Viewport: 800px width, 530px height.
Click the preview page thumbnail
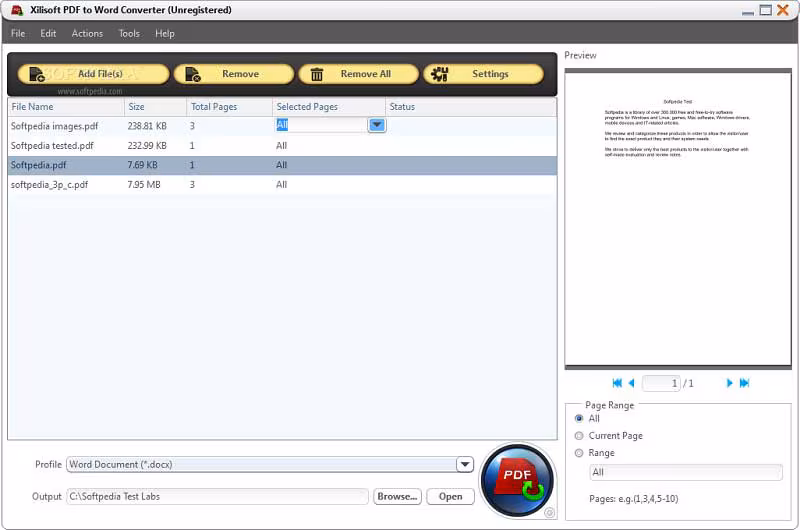point(678,219)
